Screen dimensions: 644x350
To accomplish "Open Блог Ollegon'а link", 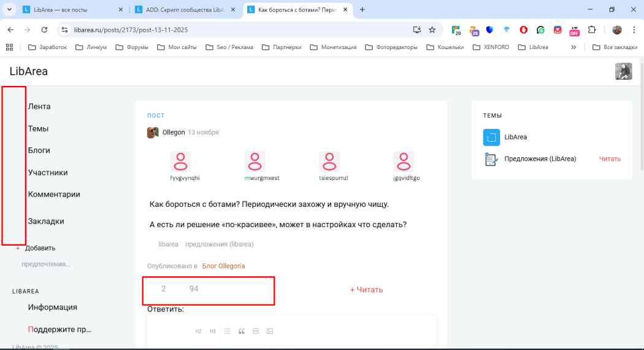I will (223, 266).
